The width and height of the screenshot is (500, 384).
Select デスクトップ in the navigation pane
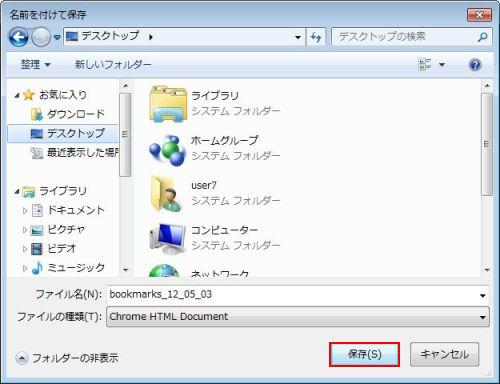coord(63,133)
